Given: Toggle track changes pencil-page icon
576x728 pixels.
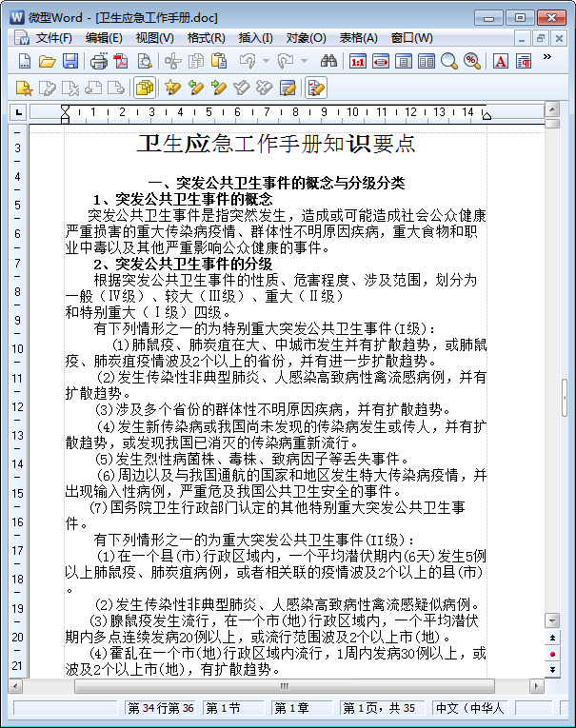Looking at the screenshot, I should pos(316,88).
